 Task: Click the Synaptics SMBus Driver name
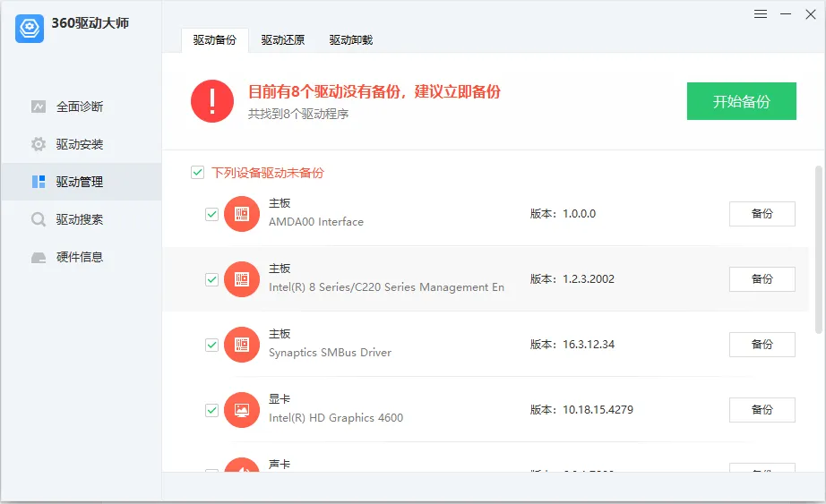330,353
